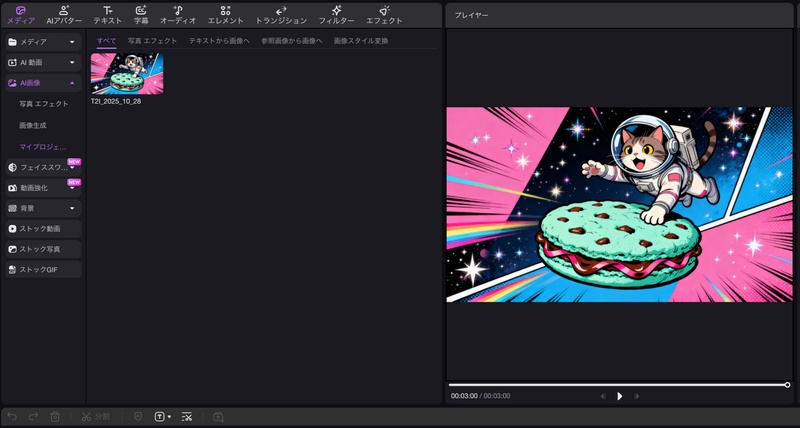The image size is (800, 428).
Task: Click the フェイススワップ face icon
Action: point(13,167)
